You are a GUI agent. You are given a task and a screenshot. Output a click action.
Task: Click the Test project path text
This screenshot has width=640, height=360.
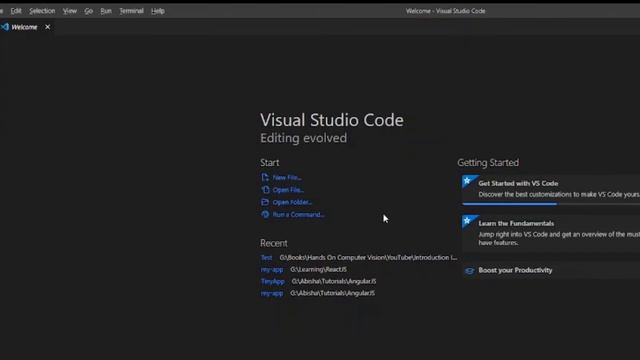pyautogui.click(x=368, y=258)
